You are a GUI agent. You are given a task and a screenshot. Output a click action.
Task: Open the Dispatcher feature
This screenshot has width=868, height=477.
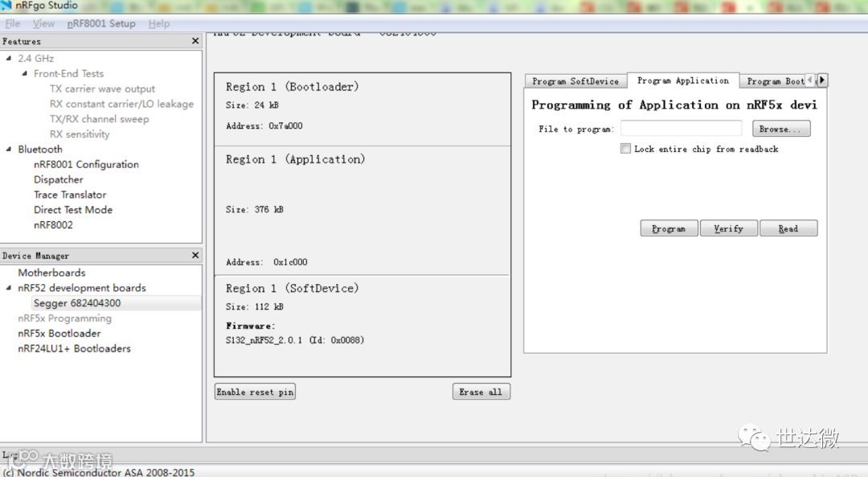(x=58, y=179)
